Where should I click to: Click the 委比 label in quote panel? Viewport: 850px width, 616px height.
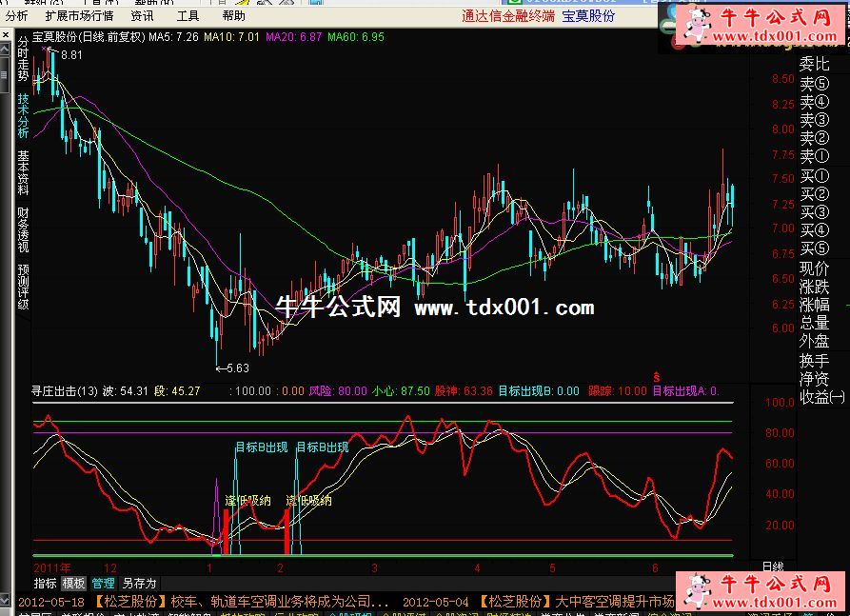(814, 64)
